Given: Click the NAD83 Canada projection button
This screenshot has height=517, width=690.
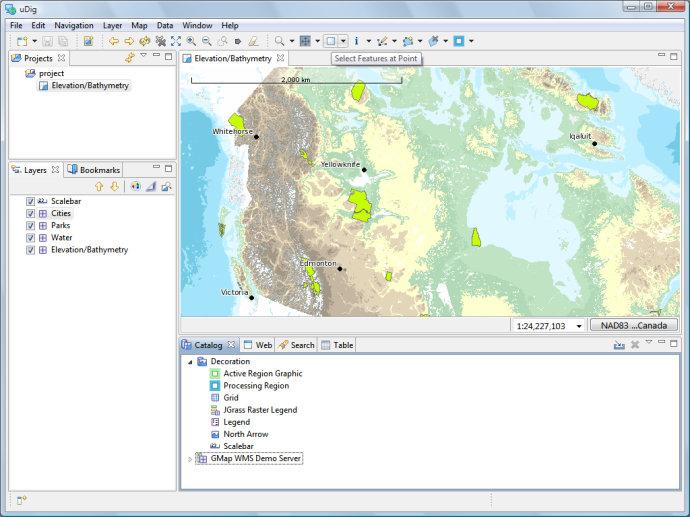Looking at the screenshot, I should [x=633, y=326].
